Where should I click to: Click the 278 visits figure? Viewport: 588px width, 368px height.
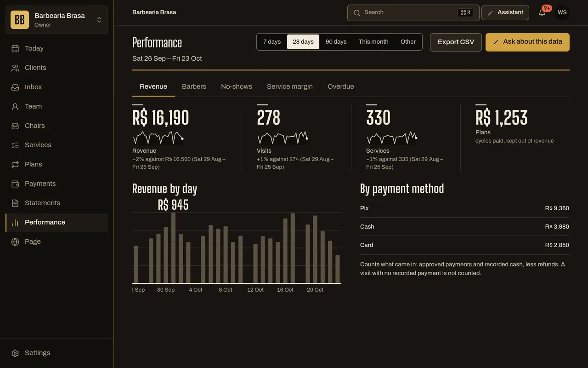tap(268, 118)
